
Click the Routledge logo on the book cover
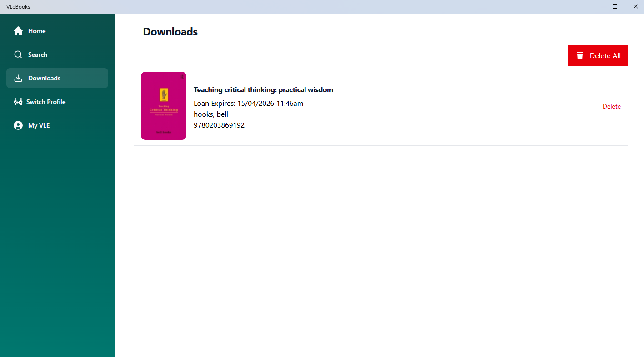(182, 77)
